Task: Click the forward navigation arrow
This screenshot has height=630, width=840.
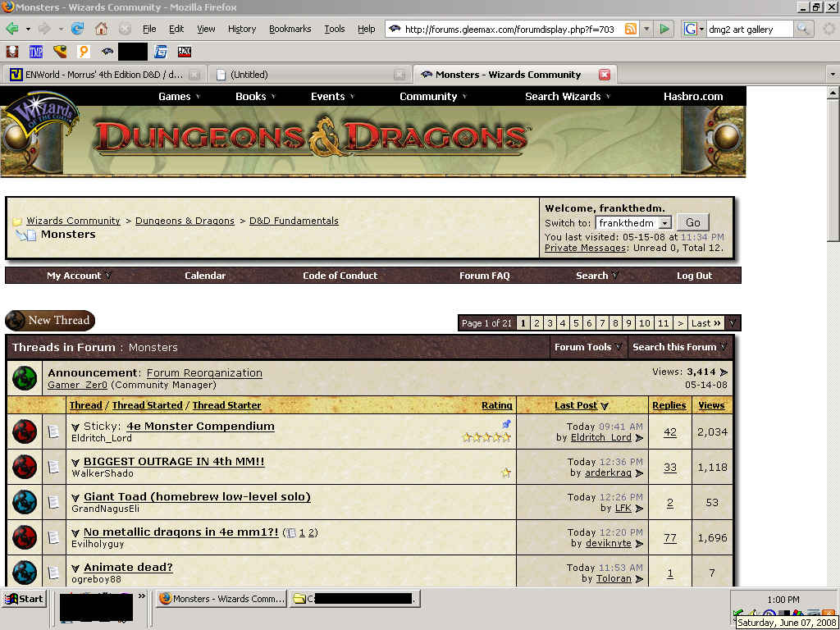Action: point(44,29)
